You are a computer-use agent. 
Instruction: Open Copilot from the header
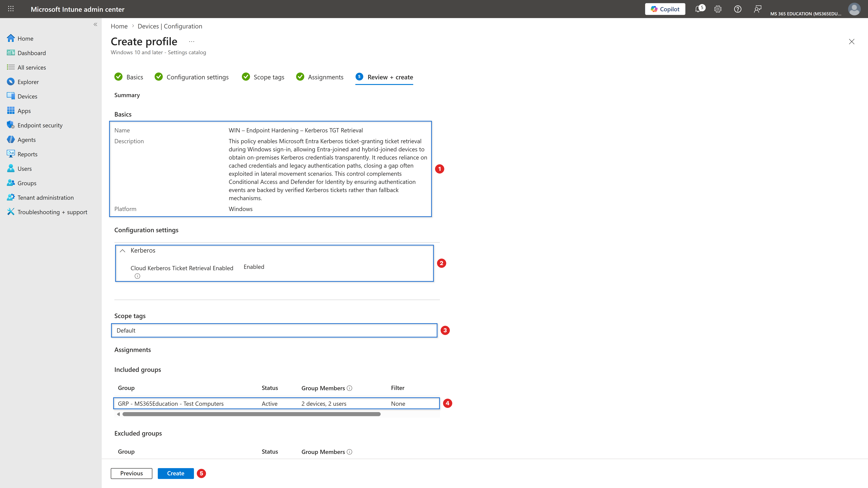pos(665,9)
